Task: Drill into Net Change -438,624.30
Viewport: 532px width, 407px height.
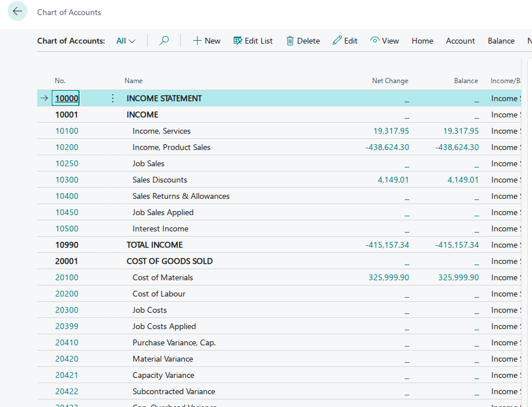Action: tap(387, 147)
